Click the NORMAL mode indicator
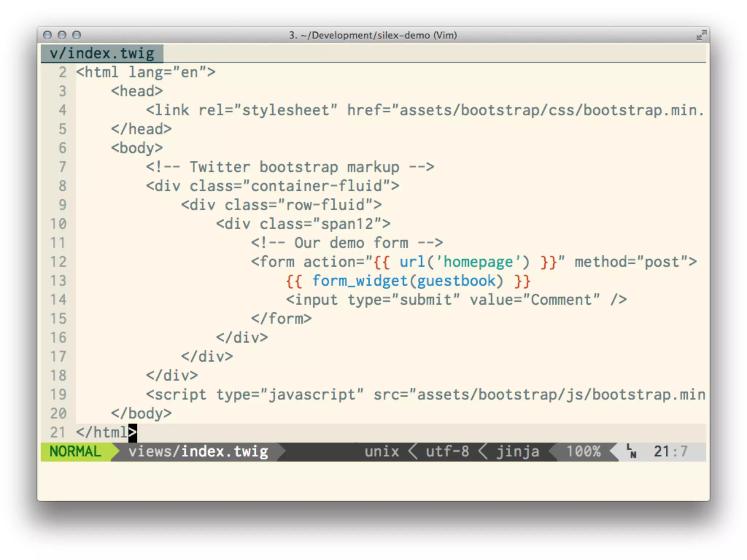747x560 pixels. pyautogui.click(x=75, y=451)
